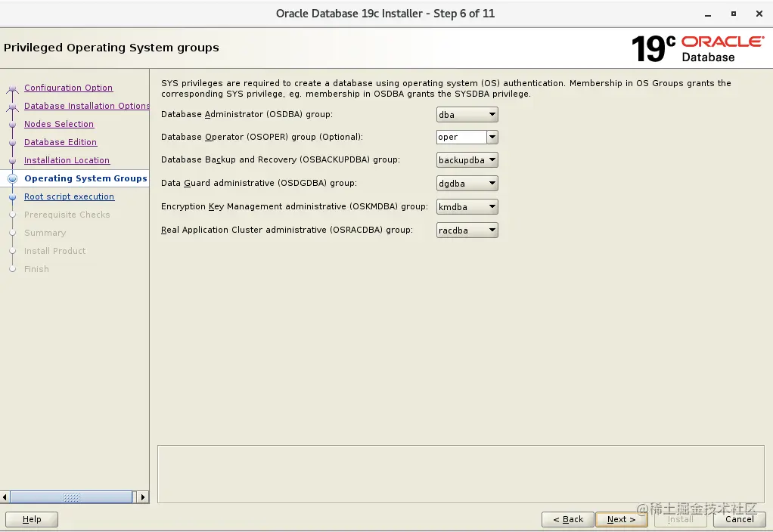Jump to the Nodes Selection step

pos(59,124)
